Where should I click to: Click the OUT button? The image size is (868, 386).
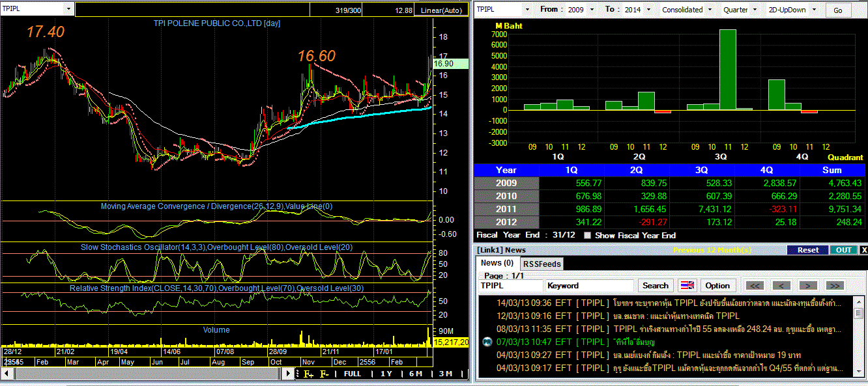click(844, 250)
